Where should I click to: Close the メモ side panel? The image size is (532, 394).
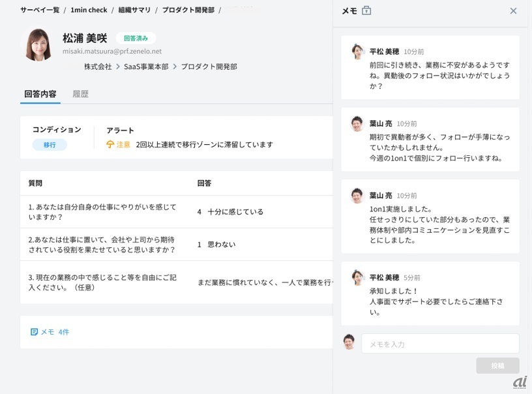click(x=513, y=11)
